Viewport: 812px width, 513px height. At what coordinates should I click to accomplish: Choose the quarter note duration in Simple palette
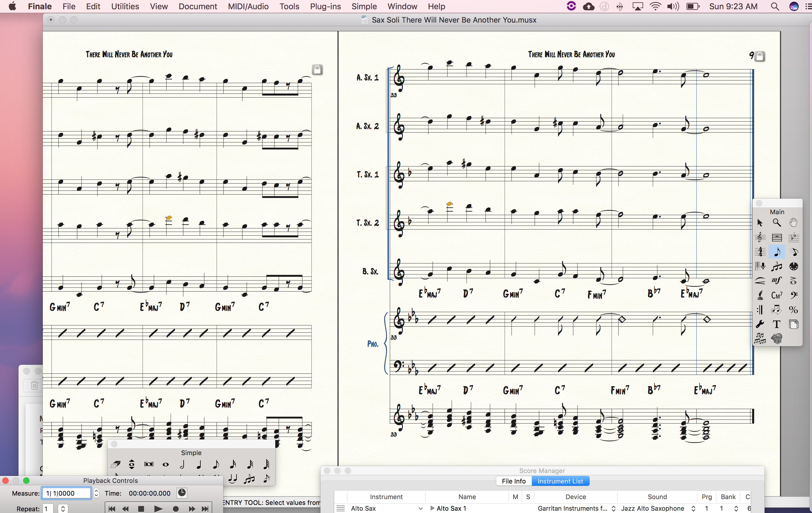(x=199, y=465)
